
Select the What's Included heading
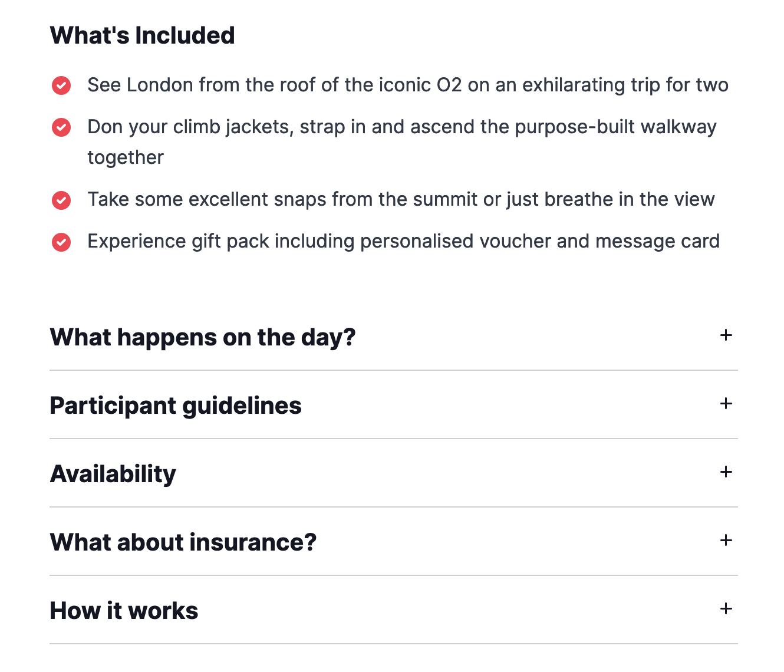[142, 35]
